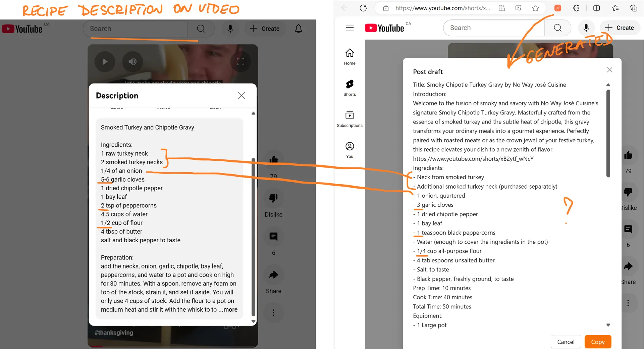Click the up arrow of the Description scrollbar
644x349 pixels.
click(x=253, y=113)
